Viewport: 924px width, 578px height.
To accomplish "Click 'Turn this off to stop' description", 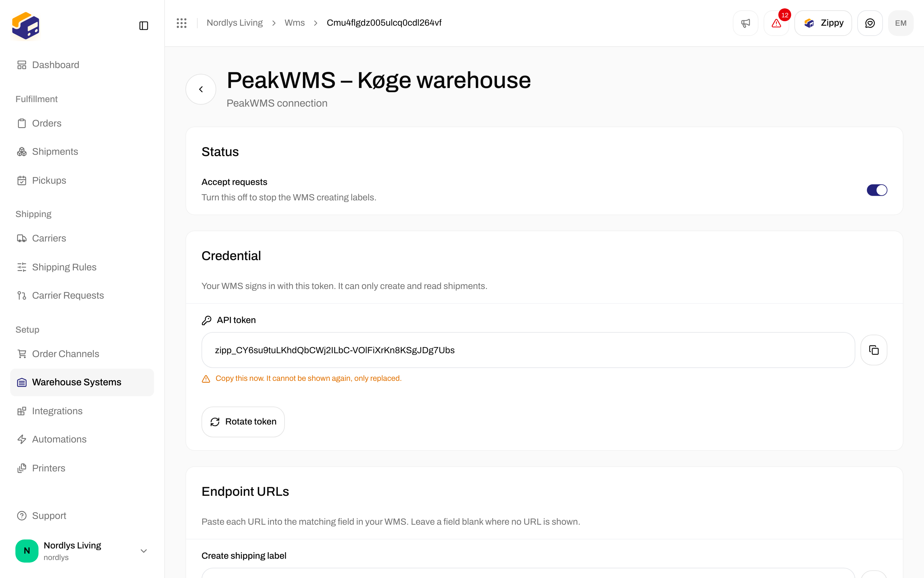I will 289,197.
